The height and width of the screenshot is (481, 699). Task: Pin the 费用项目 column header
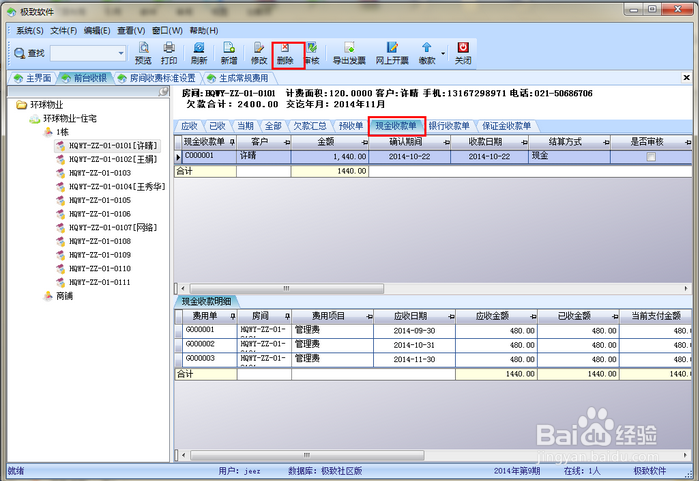tap(369, 317)
